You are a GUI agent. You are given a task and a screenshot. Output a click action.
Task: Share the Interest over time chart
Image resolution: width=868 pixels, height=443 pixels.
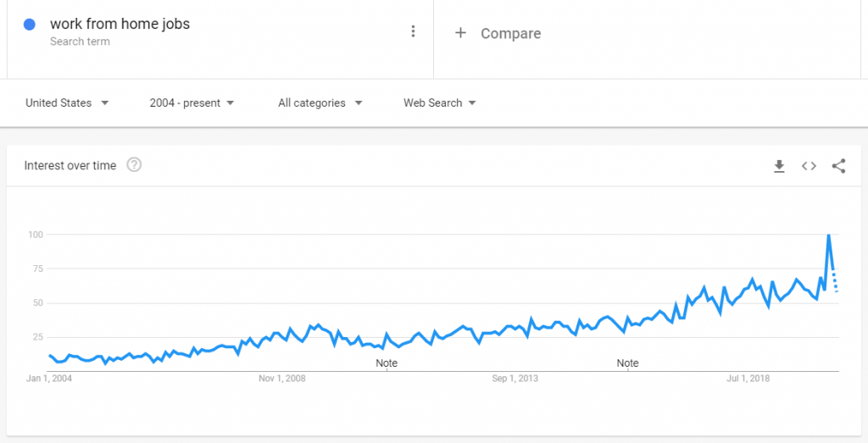point(838,166)
